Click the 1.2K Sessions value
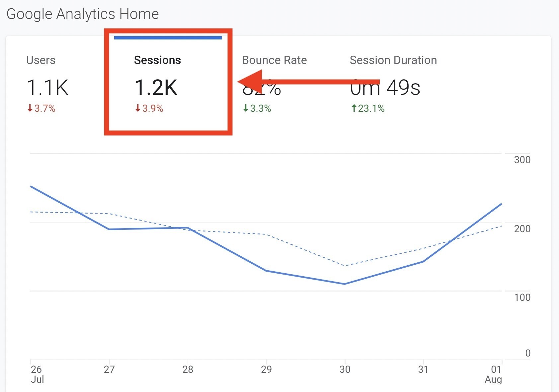The width and height of the screenshot is (559, 392). 156,87
